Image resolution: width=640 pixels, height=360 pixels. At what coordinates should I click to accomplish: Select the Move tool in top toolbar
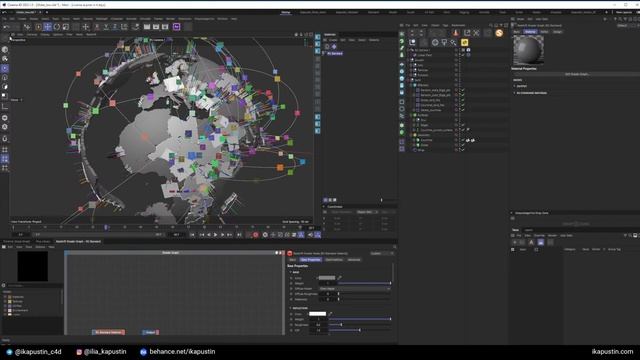coord(47,27)
